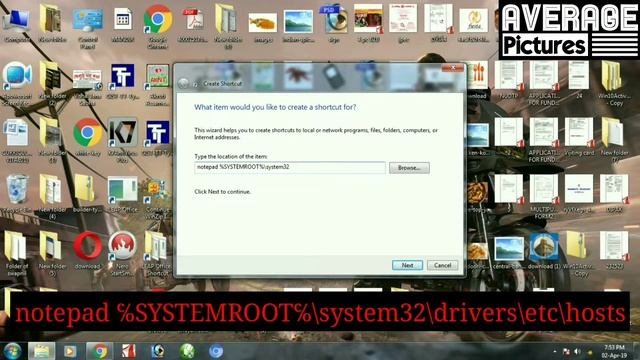This screenshot has width=640, height=360.
Task: Show hidden system tray icons
Action: coord(555,351)
